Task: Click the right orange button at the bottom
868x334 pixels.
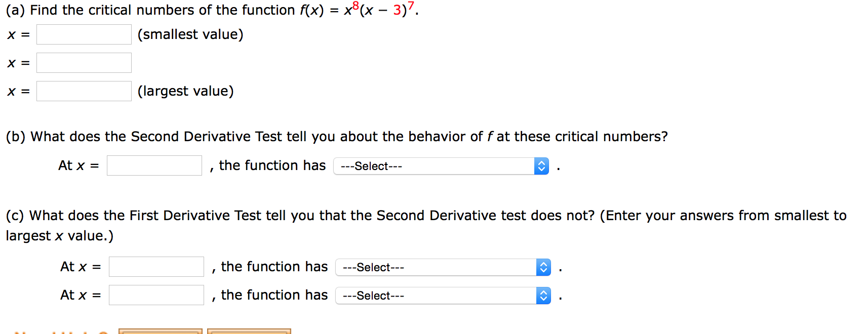Action: click(x=248, y=331)
